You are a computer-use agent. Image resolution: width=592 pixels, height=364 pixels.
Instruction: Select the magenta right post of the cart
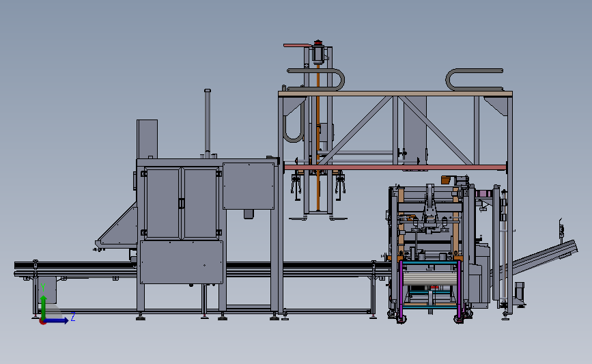459,290
